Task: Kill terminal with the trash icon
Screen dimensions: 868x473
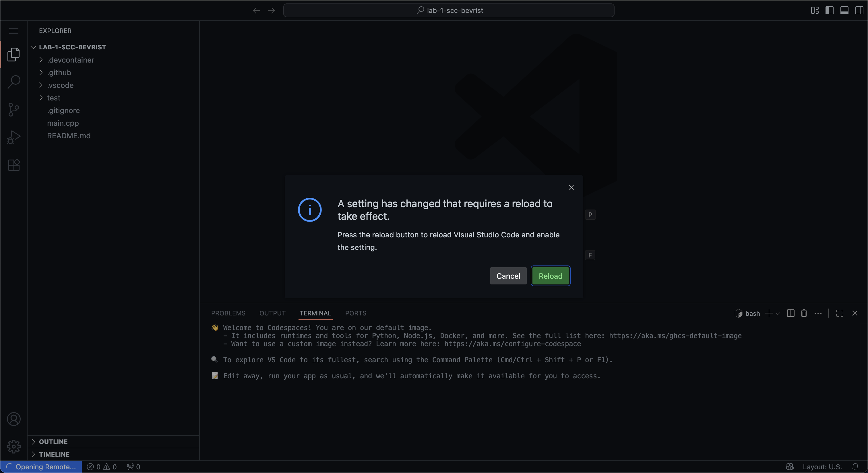Action: 804,313
